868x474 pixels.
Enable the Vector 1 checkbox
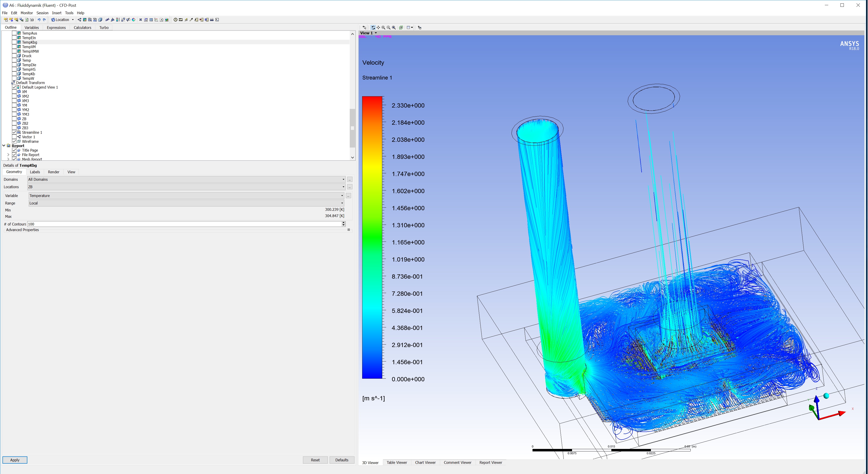pos(14,137)
